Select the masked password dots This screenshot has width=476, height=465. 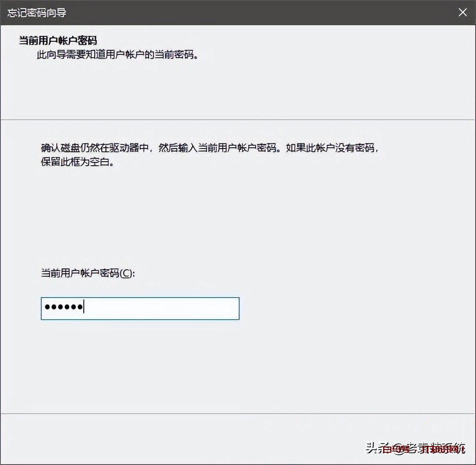[63, 307]
